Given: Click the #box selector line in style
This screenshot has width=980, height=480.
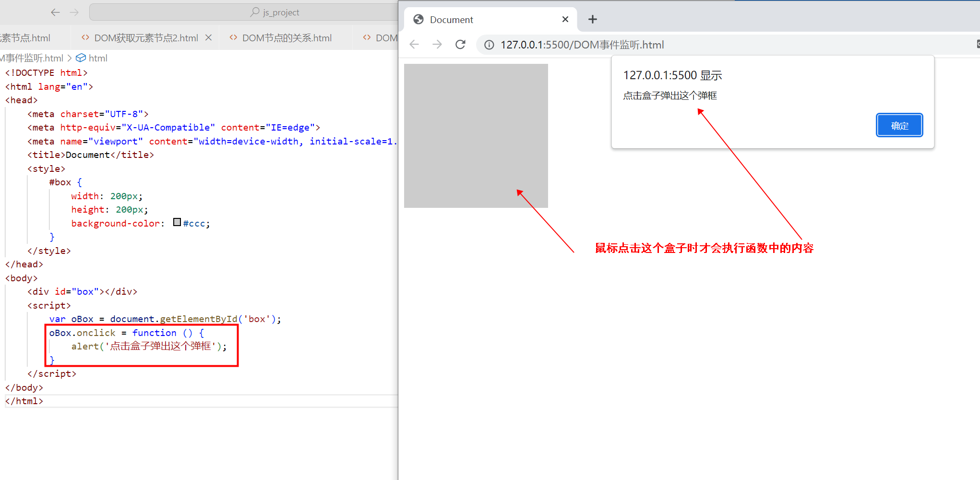Looking at the screenshot, I should (66, 182).
